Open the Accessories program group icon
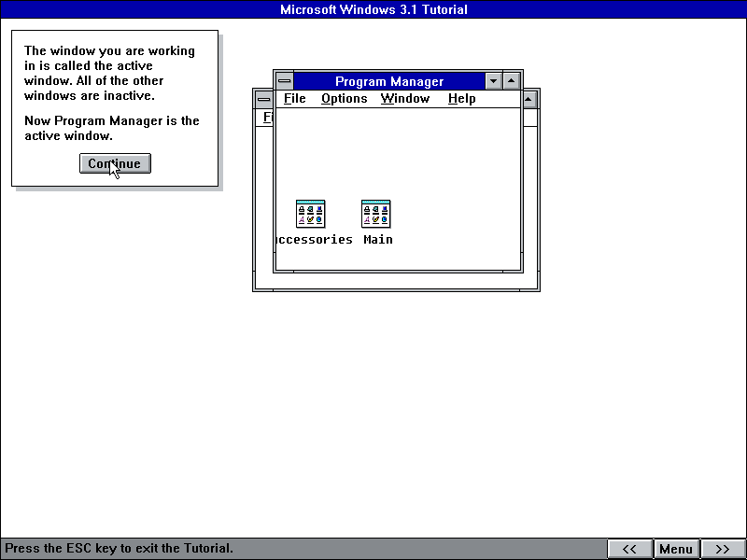Viewport: 747px width, 560px height. coord(310,214)
